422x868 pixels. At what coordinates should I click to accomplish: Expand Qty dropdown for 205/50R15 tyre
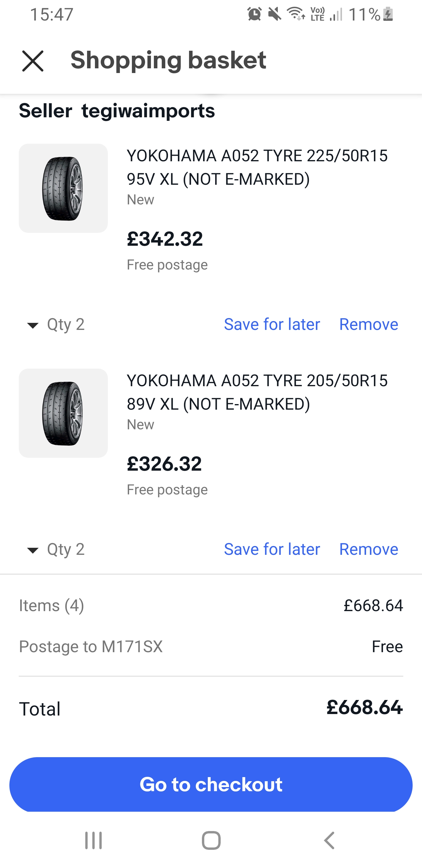(56, 549)
